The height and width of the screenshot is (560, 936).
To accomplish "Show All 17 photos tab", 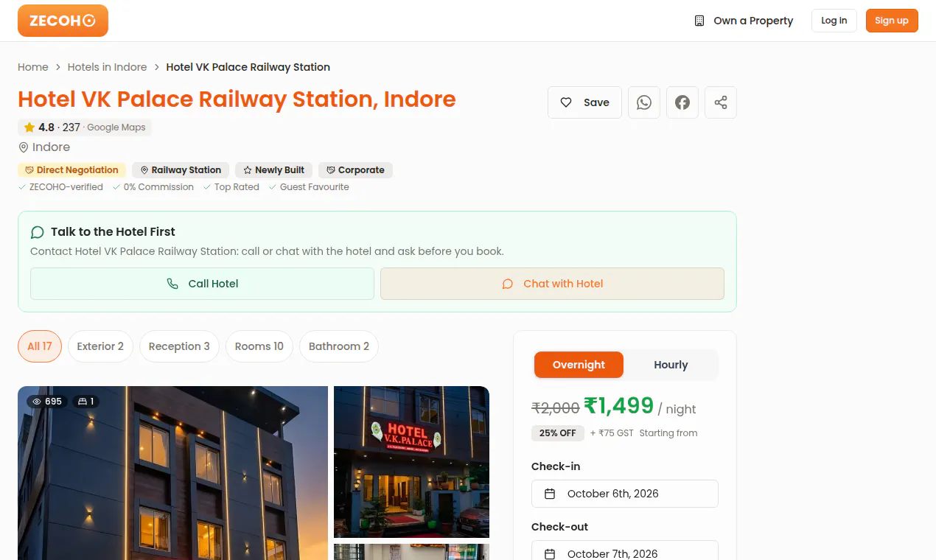I will click(40, 346).
